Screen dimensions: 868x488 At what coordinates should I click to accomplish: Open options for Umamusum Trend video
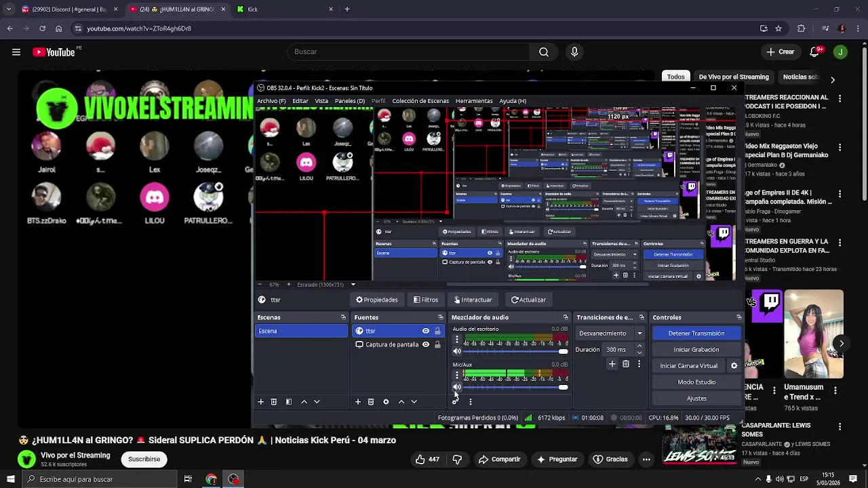tap(835, 391)
